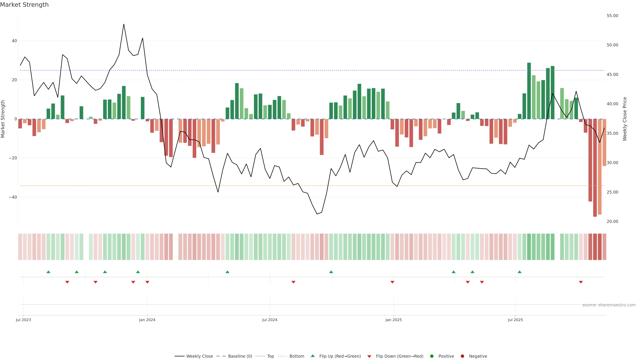
Task: Click the Weekly Close Price axis title
Action: (625, 119)
